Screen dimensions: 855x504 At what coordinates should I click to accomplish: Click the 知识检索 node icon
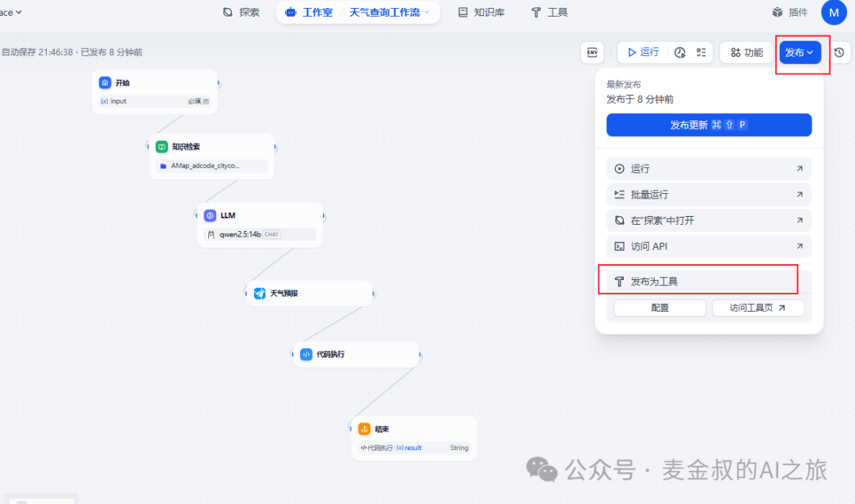(161, 146)
